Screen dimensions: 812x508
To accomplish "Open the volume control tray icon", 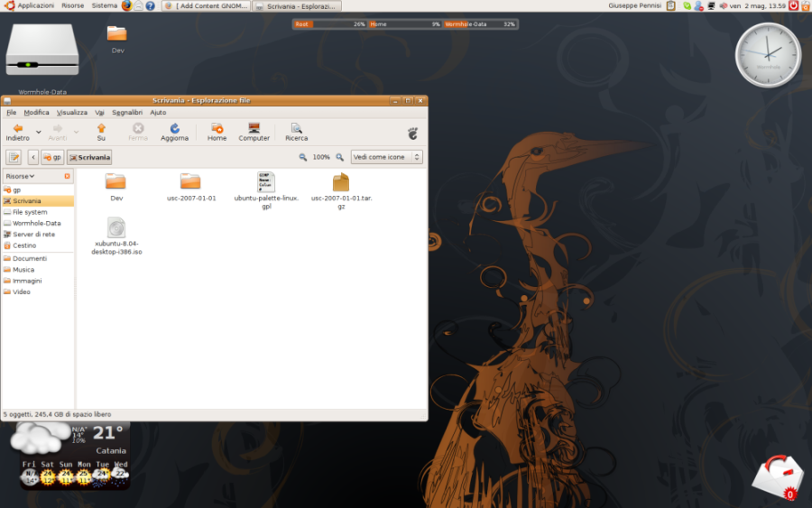I will (723, 5).
